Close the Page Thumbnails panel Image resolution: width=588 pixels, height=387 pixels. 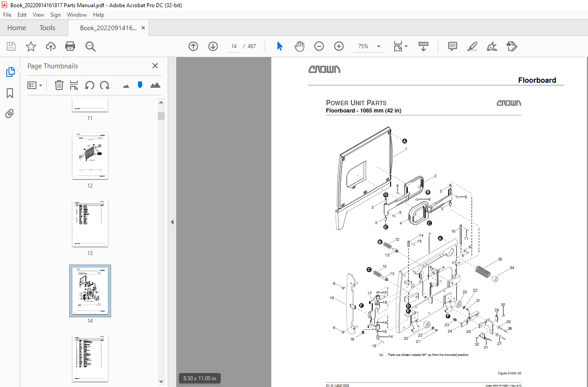click(155, 66)
